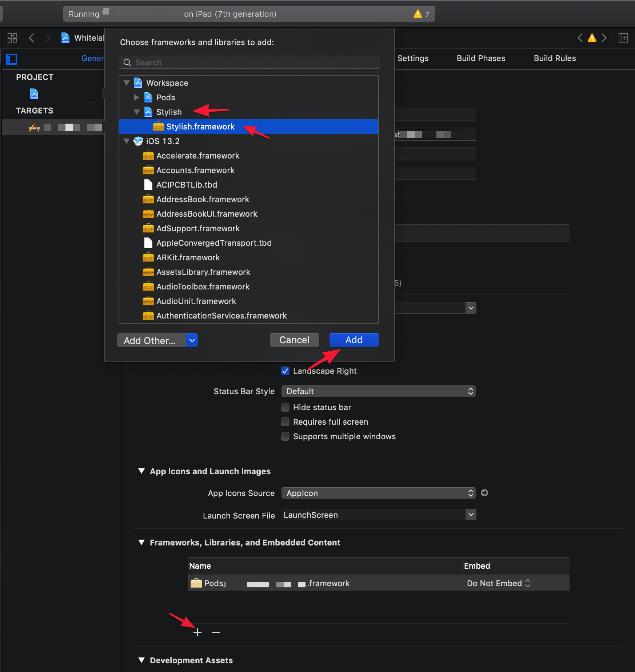
Task: Uncheck the Landscape Right checkbox
Action: pyautogui.click(x=285, y=371)
